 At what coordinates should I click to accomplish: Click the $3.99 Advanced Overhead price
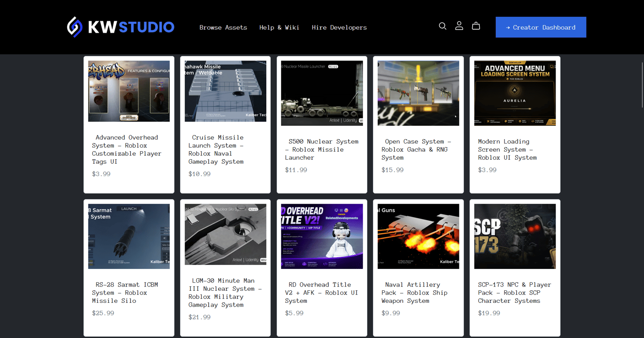[101, 174]
